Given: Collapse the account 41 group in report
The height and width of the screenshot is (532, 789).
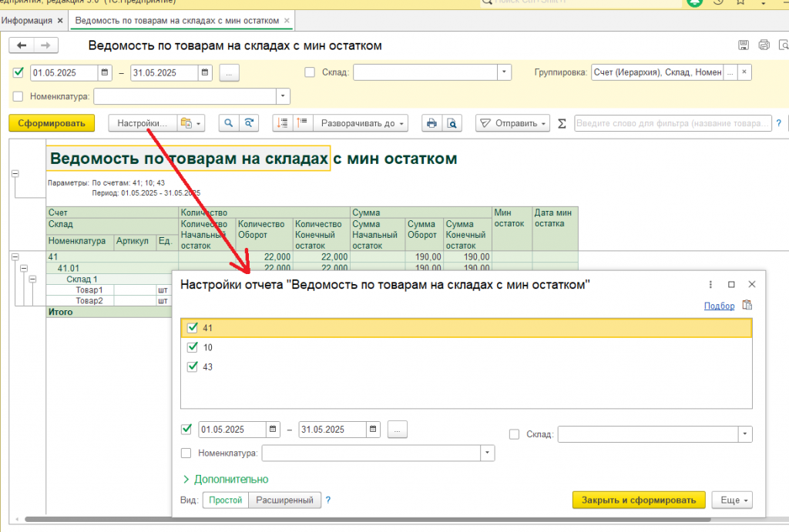Looking at the screenshot, I should 15,257.
